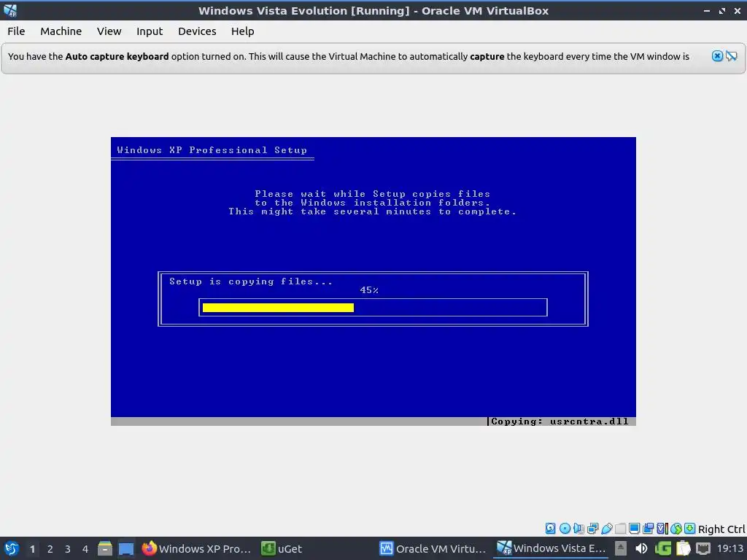Click the 45% progress text

tap(369, 290)
